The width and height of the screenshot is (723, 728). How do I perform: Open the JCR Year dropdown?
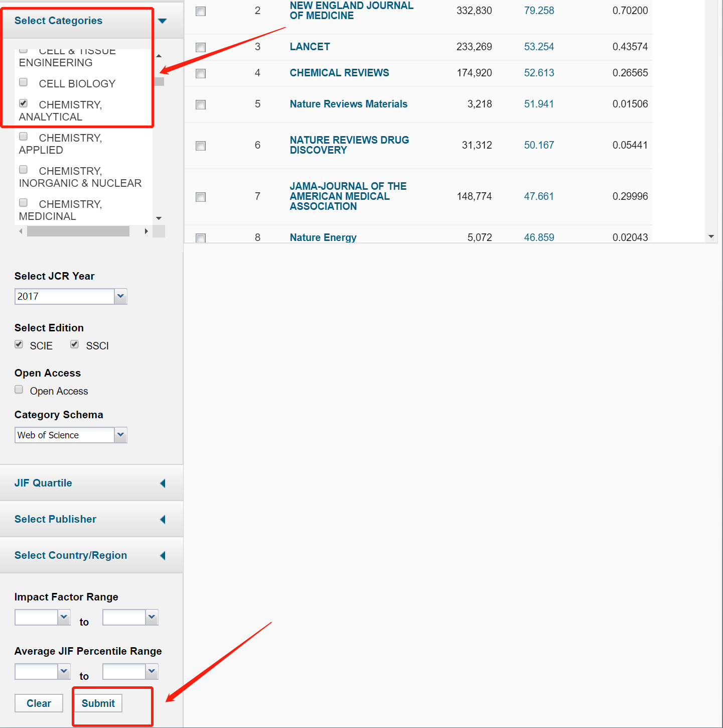[x=120, y=296]
